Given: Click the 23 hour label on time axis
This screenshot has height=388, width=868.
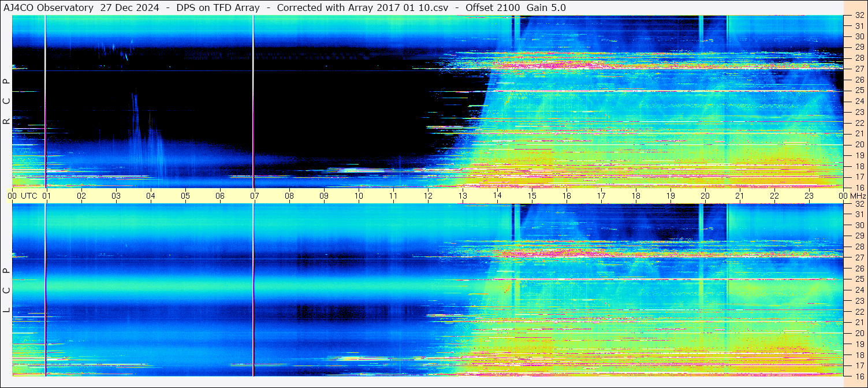Looking at the screenshot, I should (x=809, y=196).
